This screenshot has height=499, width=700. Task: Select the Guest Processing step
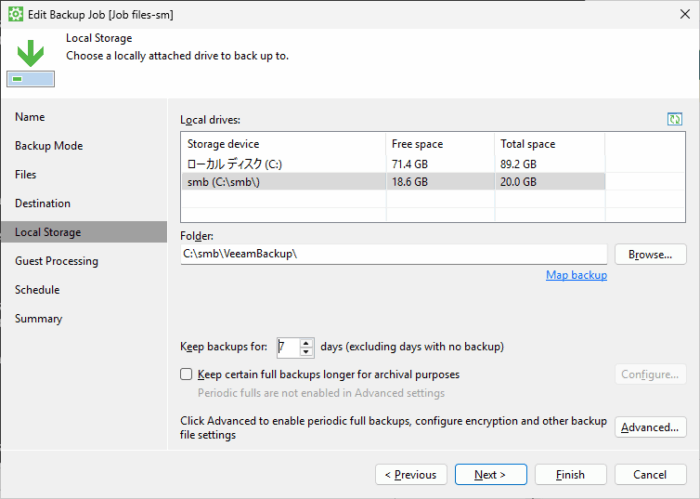pyautogui.click(x=56, y=261)
